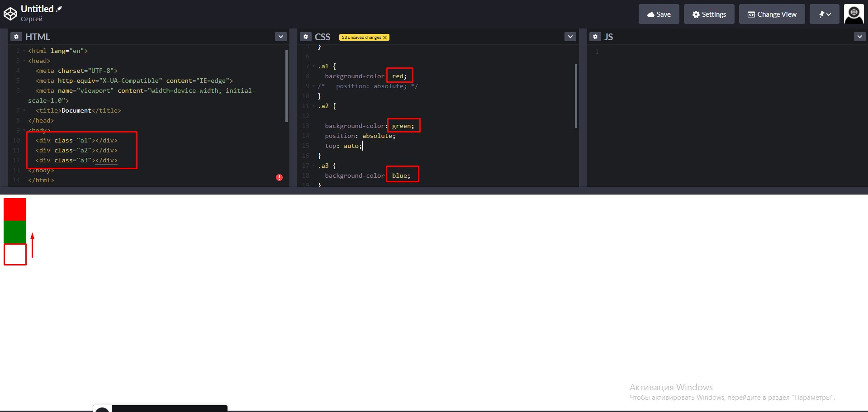
Task: Open the HTML editor settings gear
Action: coord(16,37)
